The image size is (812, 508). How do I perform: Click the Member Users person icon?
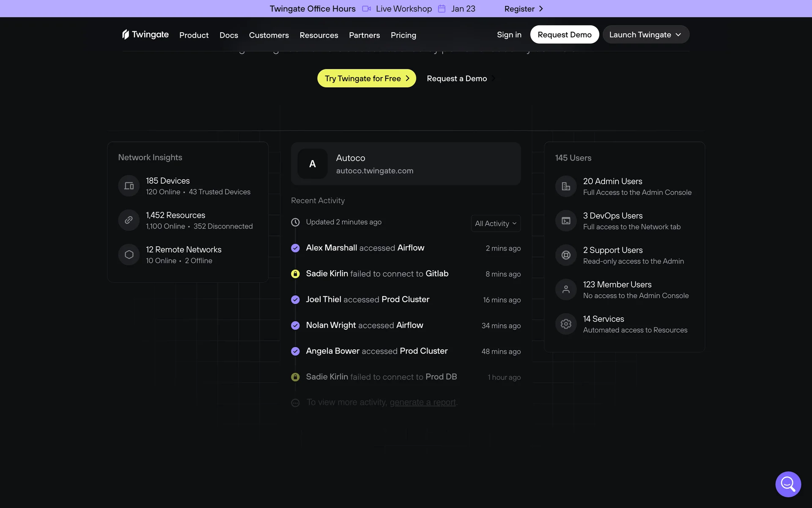point(566,290)
